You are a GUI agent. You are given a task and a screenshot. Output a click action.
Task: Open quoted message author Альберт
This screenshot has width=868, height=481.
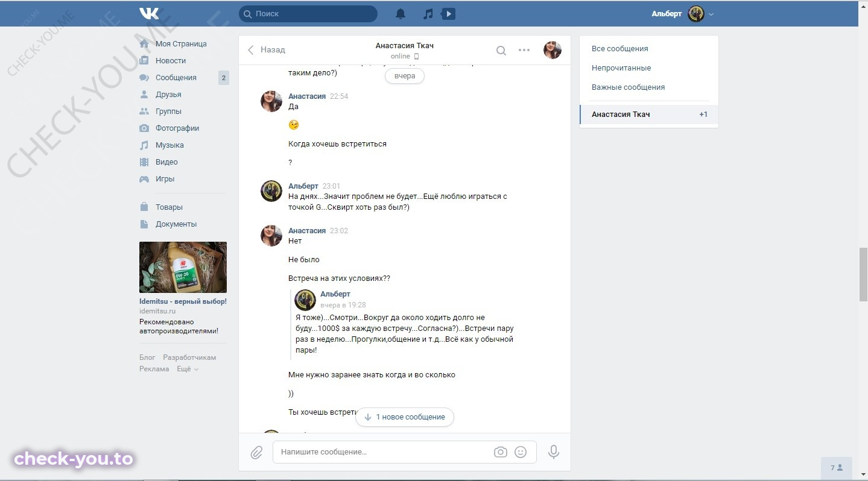pos(335,294)
